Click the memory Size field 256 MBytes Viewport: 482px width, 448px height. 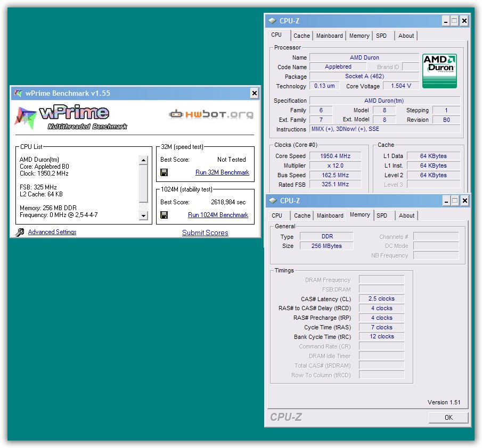327,246
